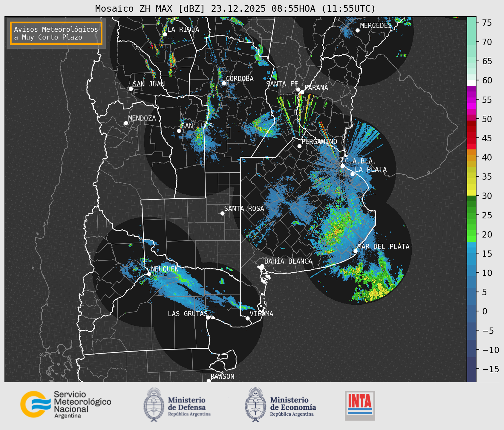The height and width of the screenshot is (430, 504).
Task: Click the CÓRDOBA label text
Action: 240,79
